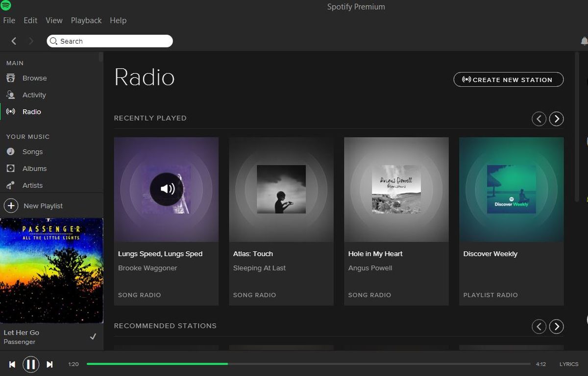Viewport: 588px width, 376px height.
Task: Open the Activity feed icon
Action: point(10,95)
